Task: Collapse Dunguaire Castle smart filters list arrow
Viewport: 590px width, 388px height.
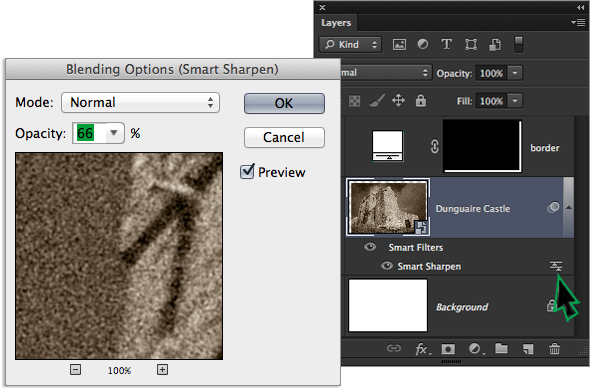Action: click(x=569, y=207)
